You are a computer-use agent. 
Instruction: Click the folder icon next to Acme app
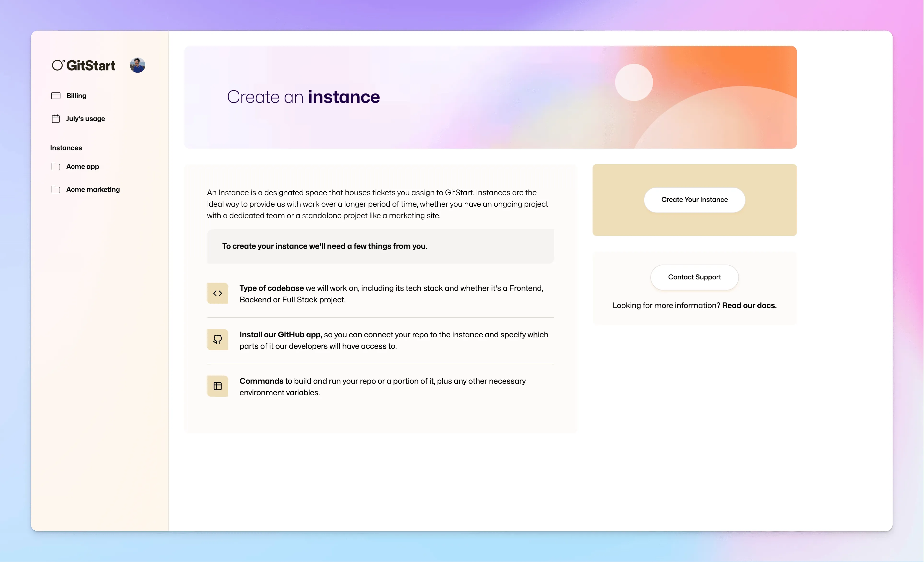(x=55, y=166)
